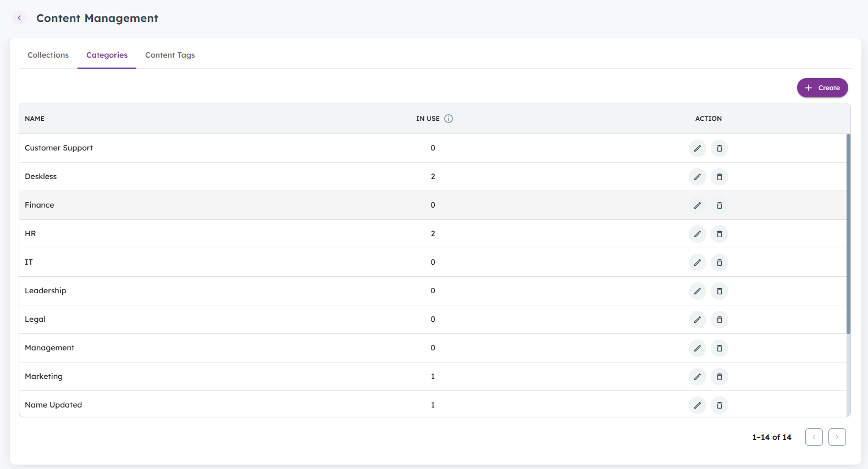
Task: Select the Categories tab
Action: click(x=107, y=55)
